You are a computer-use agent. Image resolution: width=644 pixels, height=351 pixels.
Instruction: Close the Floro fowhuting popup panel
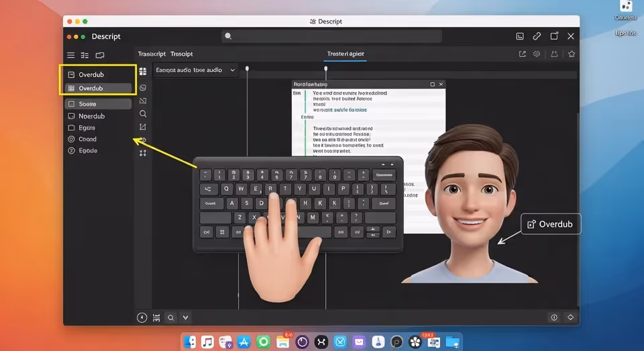point(441,85)
